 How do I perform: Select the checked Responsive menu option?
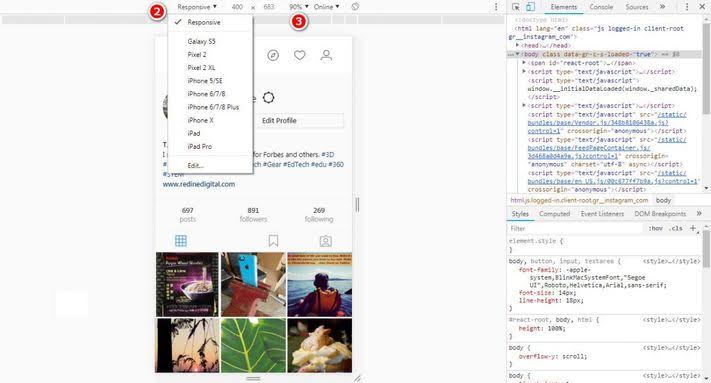204,22
